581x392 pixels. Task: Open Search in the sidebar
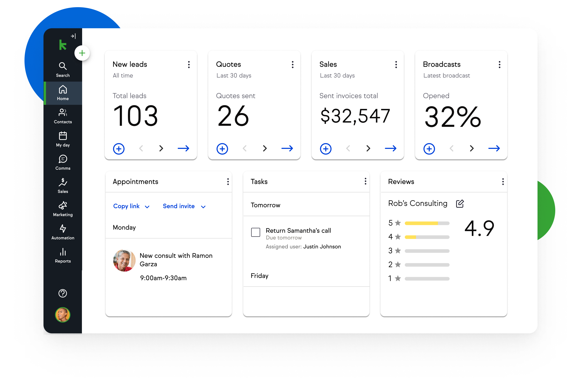pos(62,69)
